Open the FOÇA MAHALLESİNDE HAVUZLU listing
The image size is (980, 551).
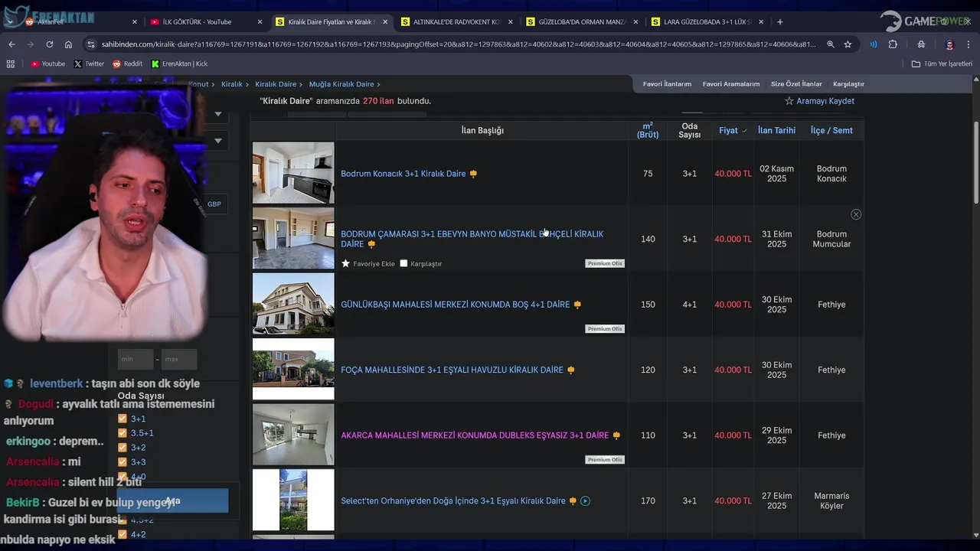click(452, 370)
